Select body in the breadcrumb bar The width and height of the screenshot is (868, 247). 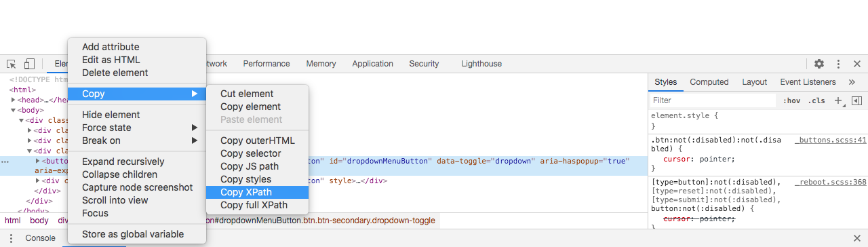pyautogui.click(x=39, y=221)
